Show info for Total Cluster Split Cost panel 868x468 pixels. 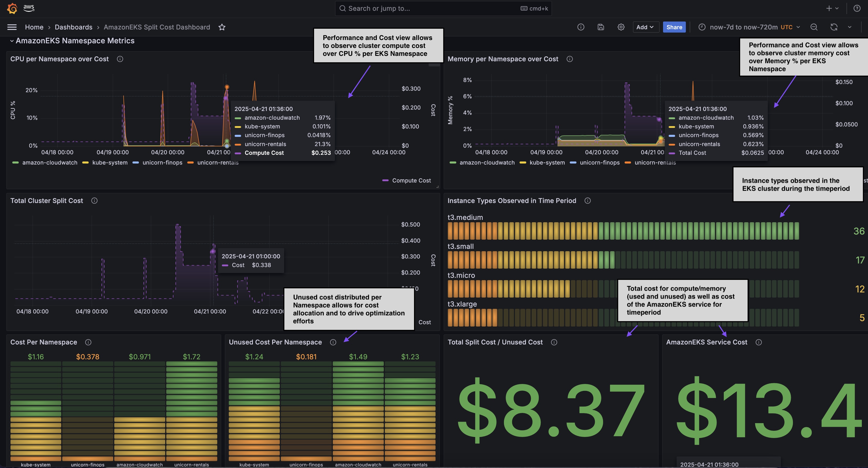(94, 201)
